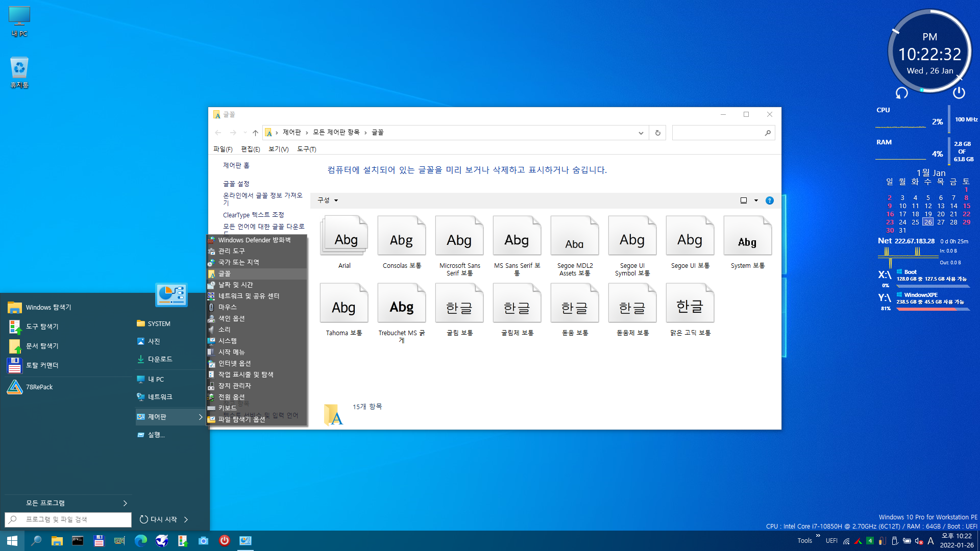Click the help question mark icon
The height and width of the screenshot is (551, 980).
tap(770, 201)
